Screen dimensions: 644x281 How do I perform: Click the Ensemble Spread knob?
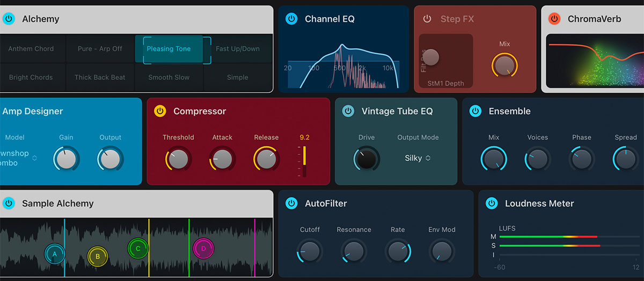pos(626,159)
